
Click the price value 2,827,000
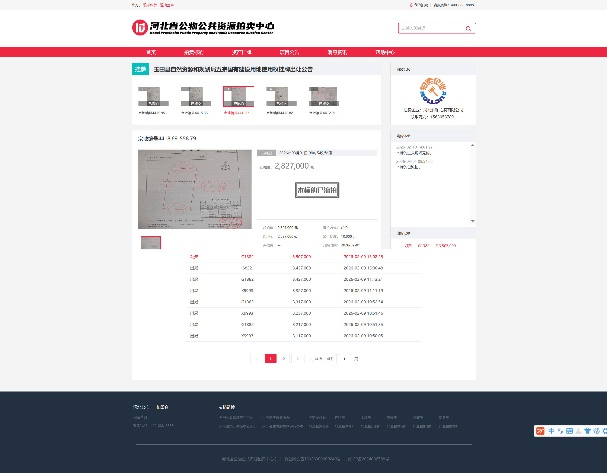[292, 166]
